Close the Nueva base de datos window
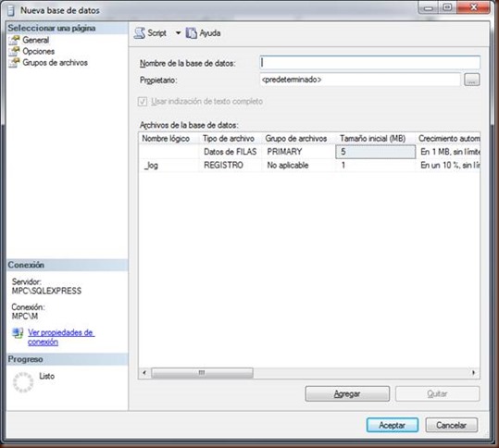This screenshot has width=499, height=448. pyautogui.click(x=474, y=7)
